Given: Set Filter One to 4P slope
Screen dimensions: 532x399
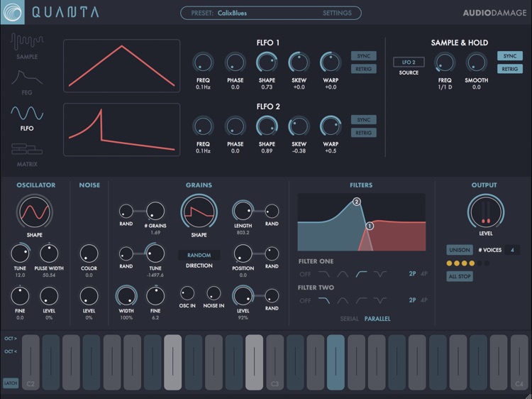Looking at the screenshot, I should click(424, 274).
